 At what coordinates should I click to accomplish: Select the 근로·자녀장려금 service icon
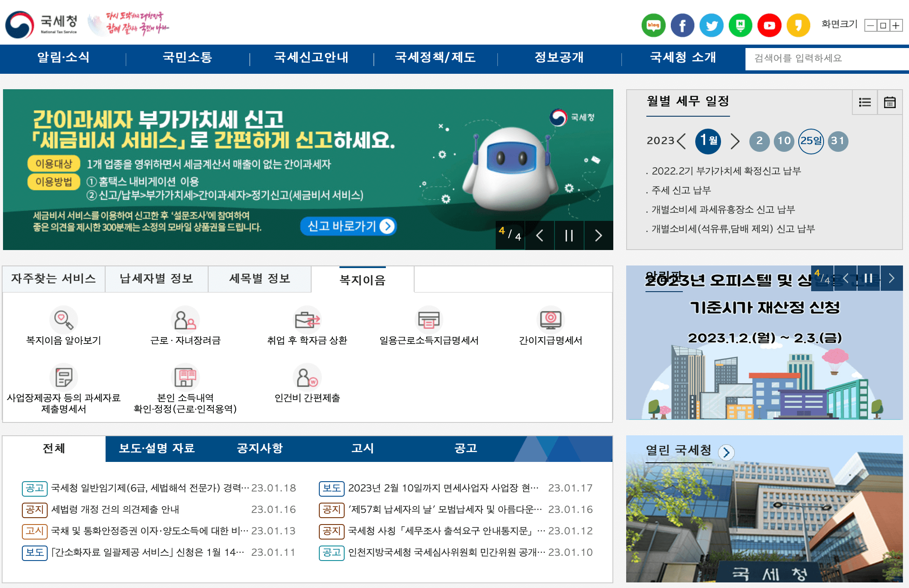coord(185,320)
